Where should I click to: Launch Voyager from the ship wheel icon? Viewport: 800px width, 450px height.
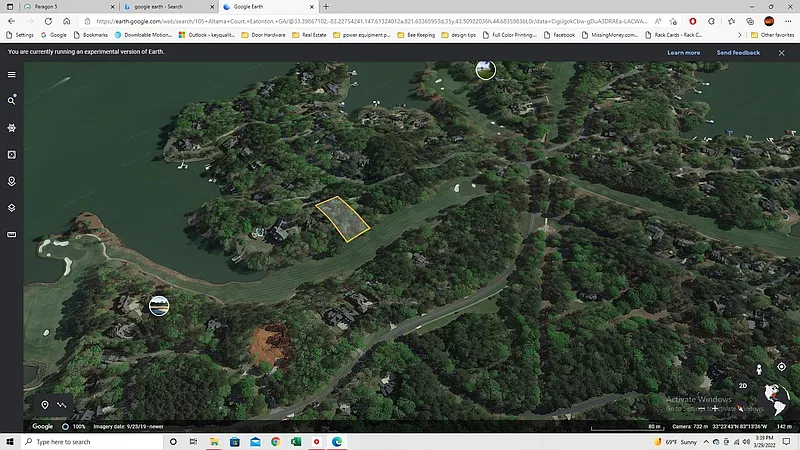point(12,128)
